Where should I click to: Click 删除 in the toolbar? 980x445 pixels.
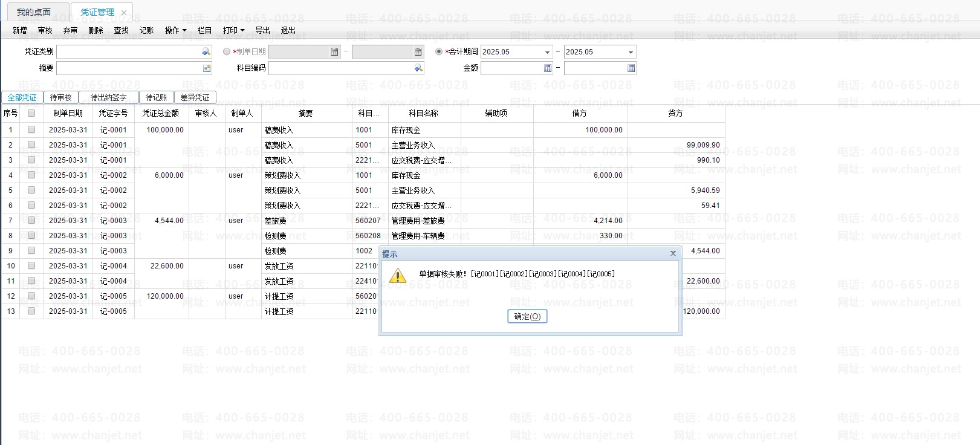(96, 30)
